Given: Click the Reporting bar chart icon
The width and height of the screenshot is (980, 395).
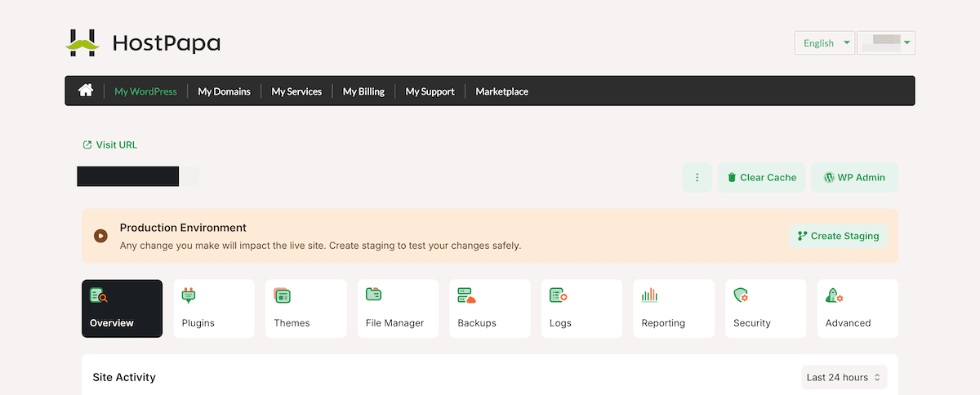Looking at the screenshot, I should 649,295.
